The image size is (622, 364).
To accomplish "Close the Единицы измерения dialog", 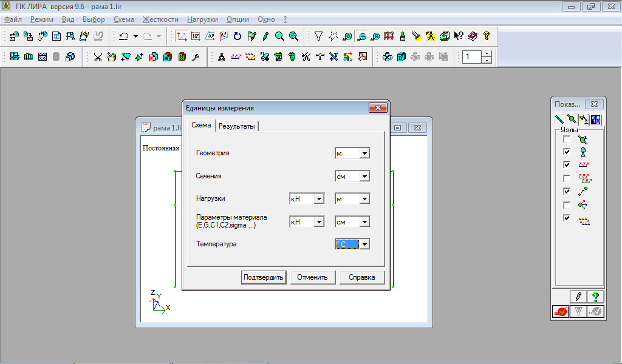I will 378,108.
